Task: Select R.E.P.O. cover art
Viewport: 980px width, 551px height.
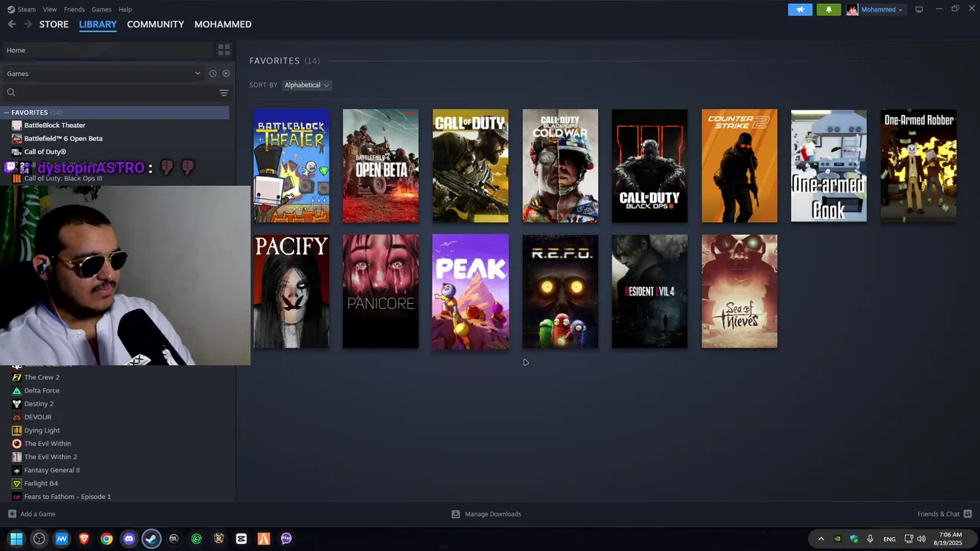Action: pyautogui.click(x=560, y=292)
